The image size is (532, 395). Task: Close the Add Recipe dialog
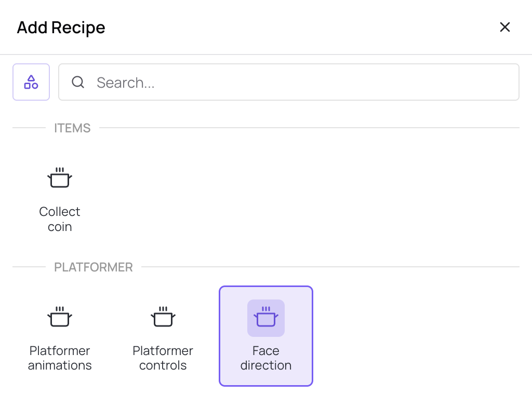[504, 28]
